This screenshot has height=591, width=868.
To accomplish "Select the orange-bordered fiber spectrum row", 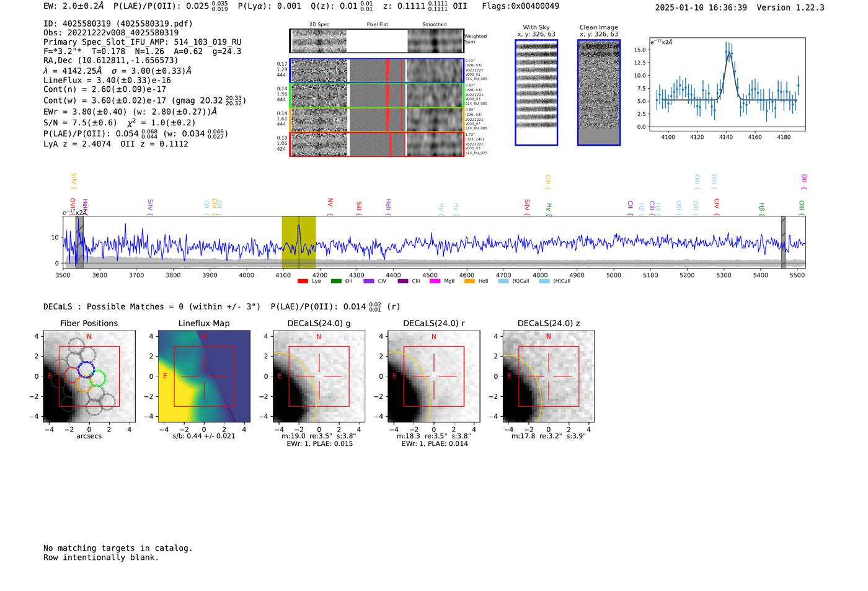I will tap(376, 120).
